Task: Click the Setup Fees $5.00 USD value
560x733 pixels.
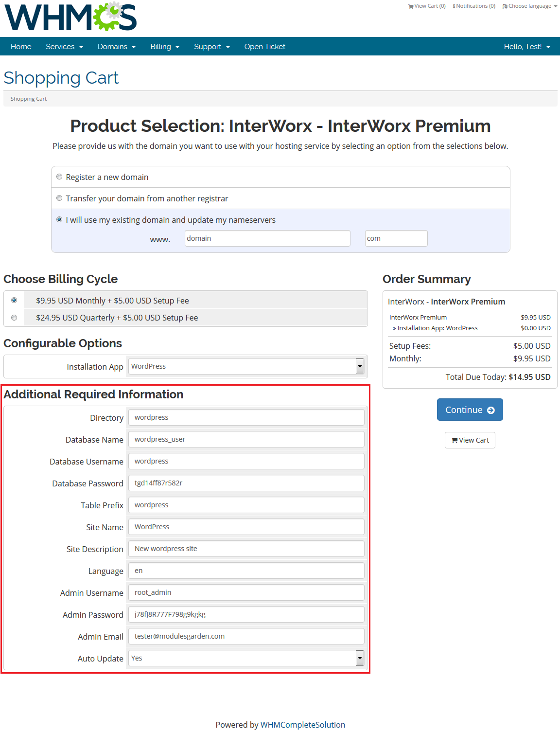Action: 532,346
